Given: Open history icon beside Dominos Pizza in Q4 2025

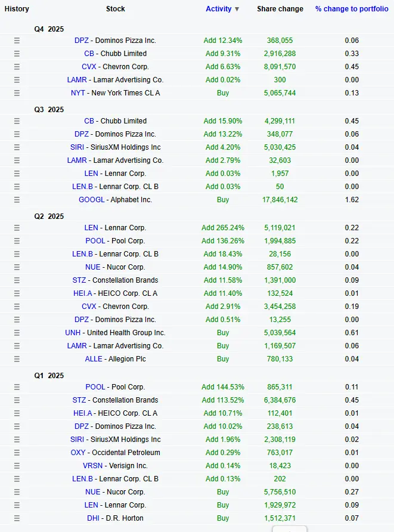Looking at the screenshot, I should point(16,41).
